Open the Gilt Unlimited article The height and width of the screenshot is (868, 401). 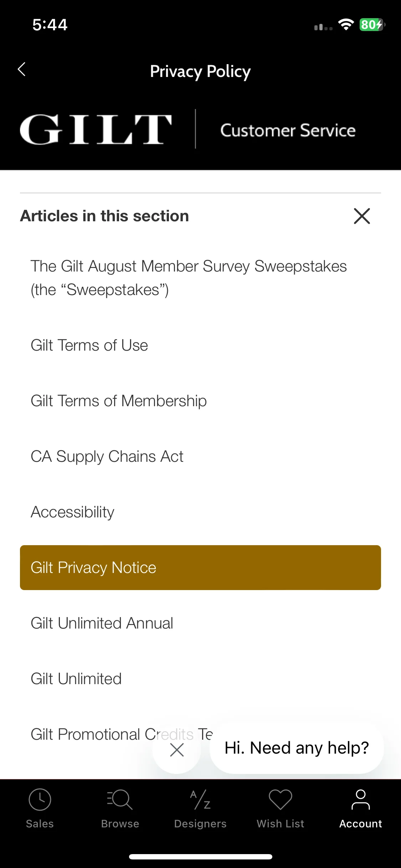pyautogui.click(x=76, y=679)
